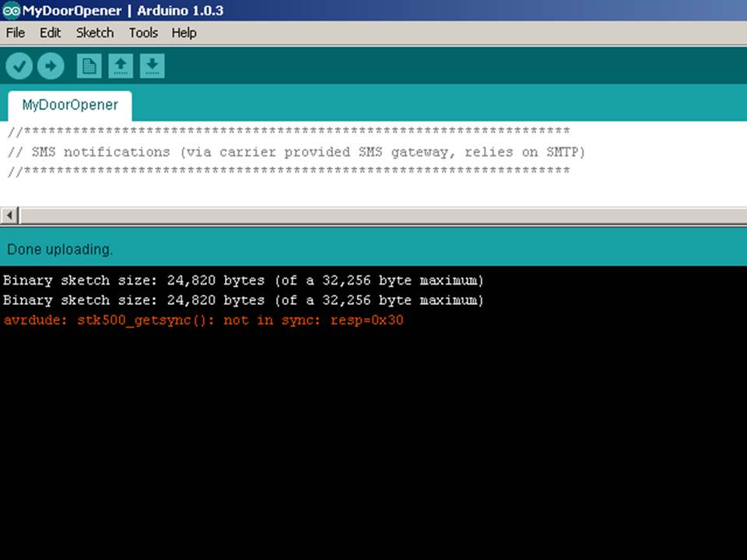This screenshot has height=560, width=747.
Task: Click the asterisk comment line below SMS notifications
Action: (x=288, y=171)
